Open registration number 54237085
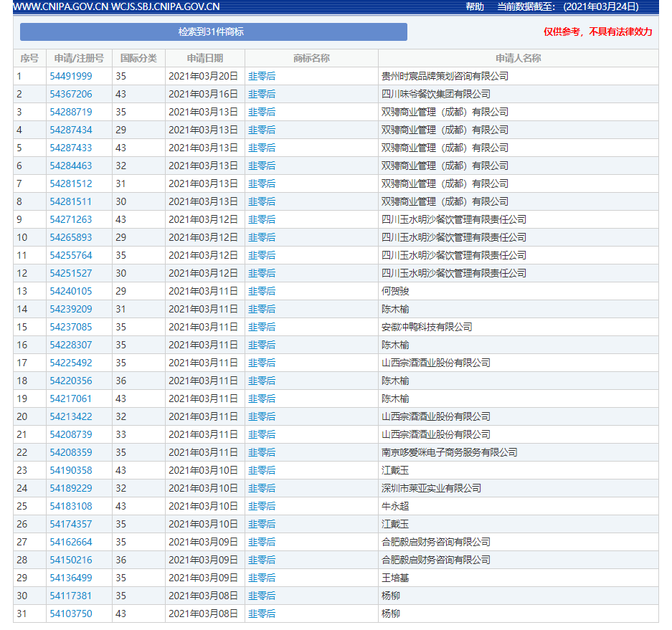Viewport: 672px width, 630px height. tap(71, 328)
